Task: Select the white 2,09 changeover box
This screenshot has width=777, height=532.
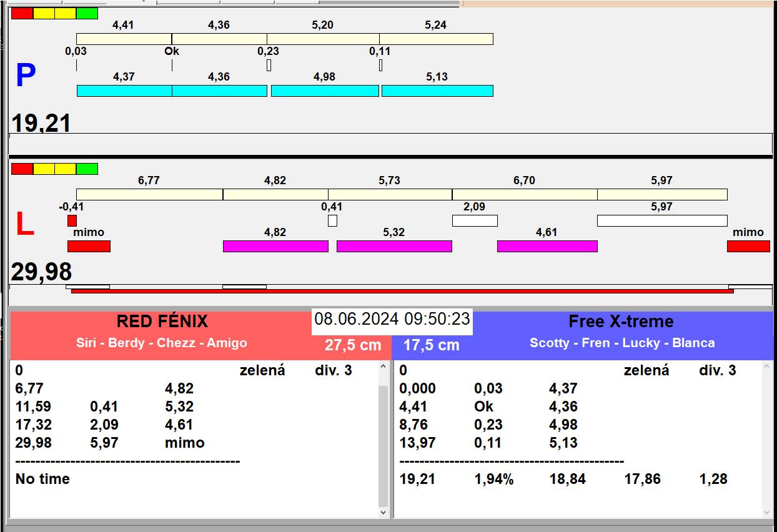Action: coord(475,220)
